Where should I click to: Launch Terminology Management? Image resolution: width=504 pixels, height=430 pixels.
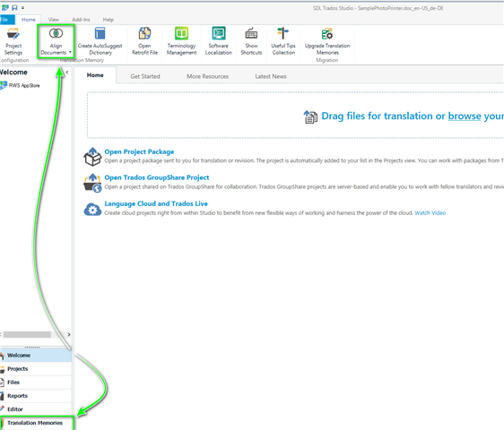182,42
